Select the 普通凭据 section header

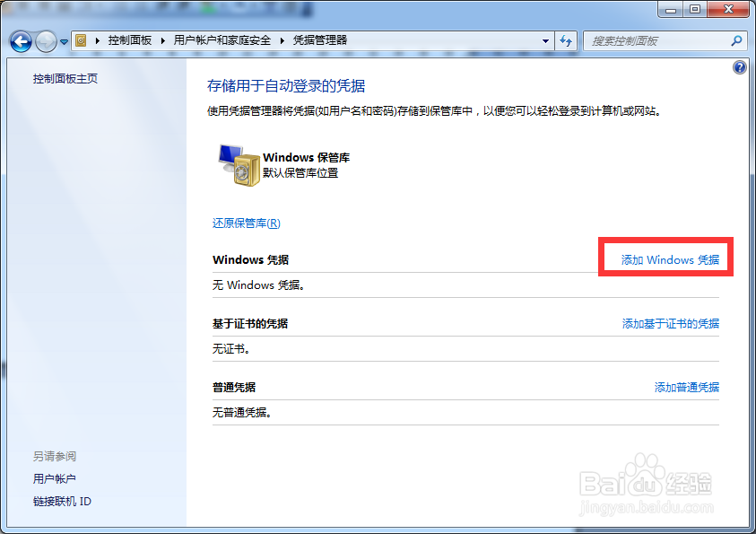point(234,388)
